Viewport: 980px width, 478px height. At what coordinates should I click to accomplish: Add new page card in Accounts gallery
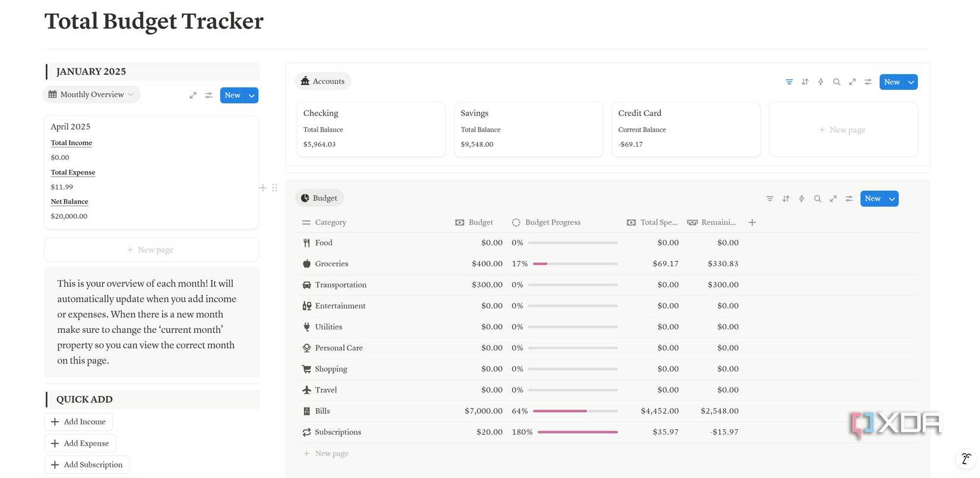tap(843, 130)
